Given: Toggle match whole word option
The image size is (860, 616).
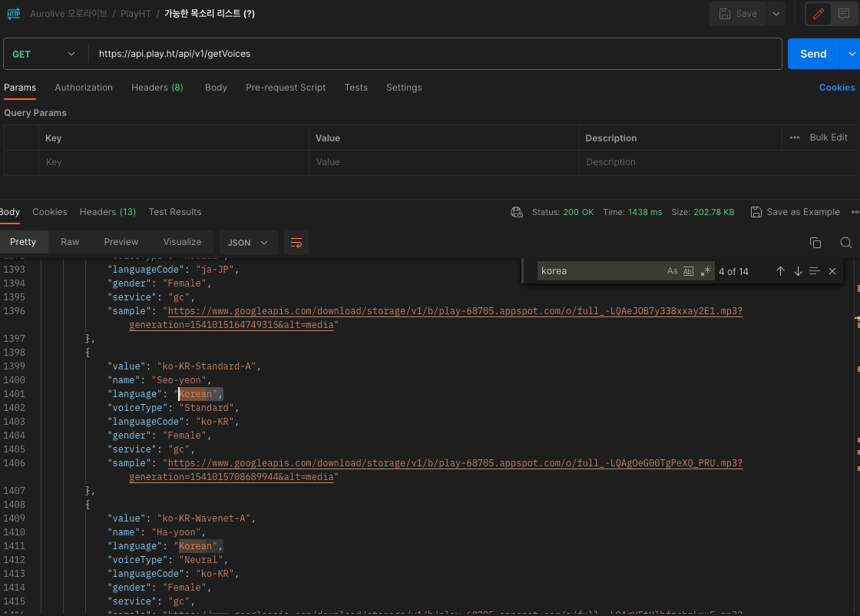Looking at the screenshot, I should click(x=688, y=271).
